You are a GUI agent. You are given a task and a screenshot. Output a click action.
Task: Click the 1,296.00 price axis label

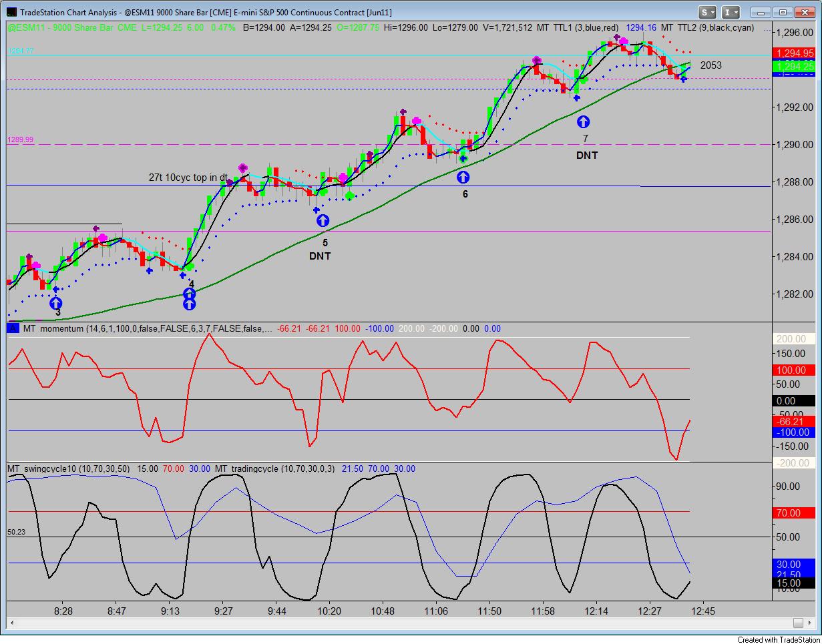[795, 32]
